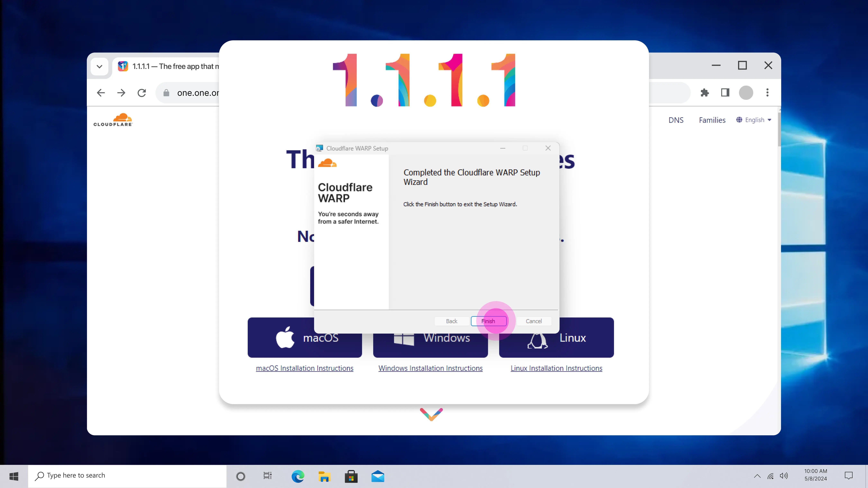Go forward in the browser
This screenshot has height=488, width=868.
click(121, 93)
